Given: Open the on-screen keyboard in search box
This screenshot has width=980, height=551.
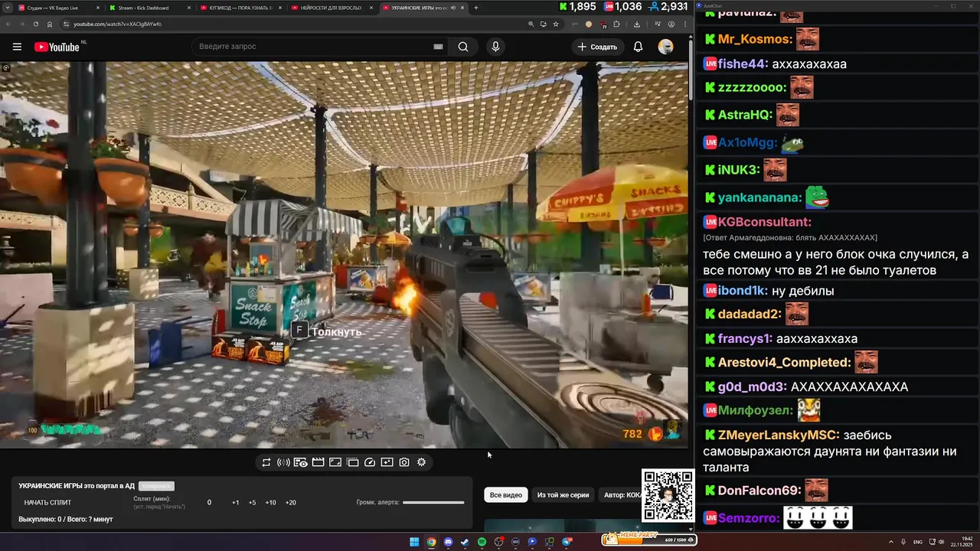Looking at the screenshot, I should pos(438,47).
